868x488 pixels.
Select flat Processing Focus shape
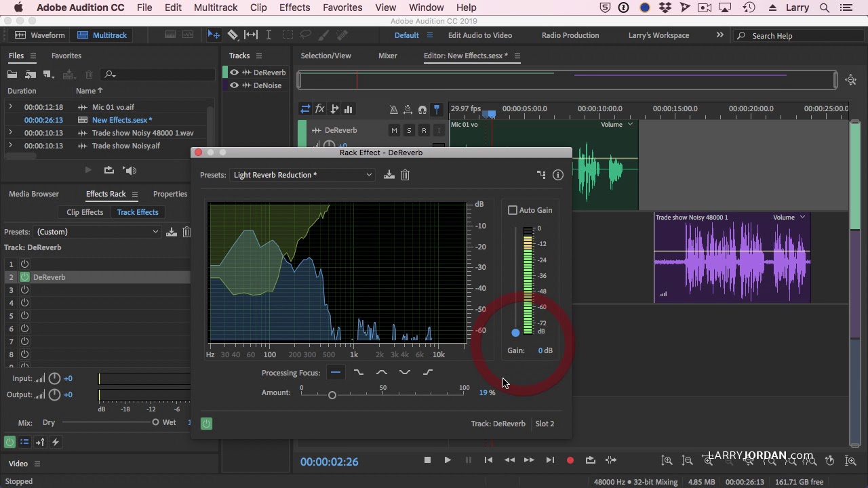pyautogui.click(x=336, y=372)
